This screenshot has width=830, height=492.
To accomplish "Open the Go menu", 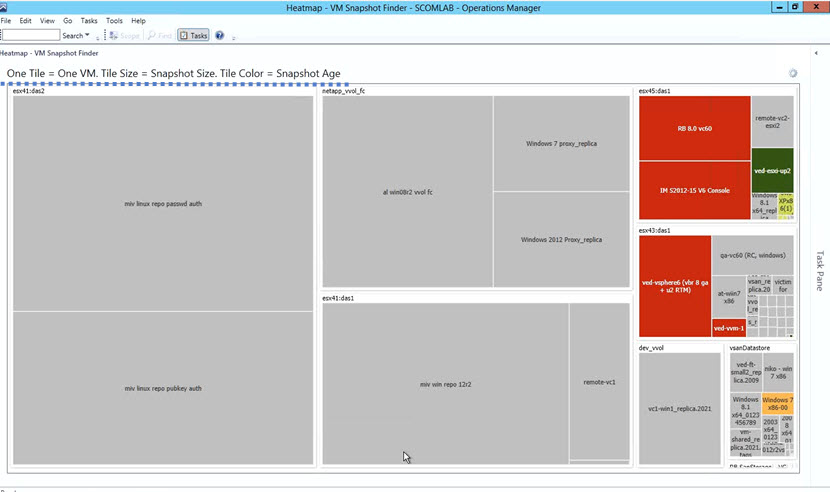I will (68, 21).
